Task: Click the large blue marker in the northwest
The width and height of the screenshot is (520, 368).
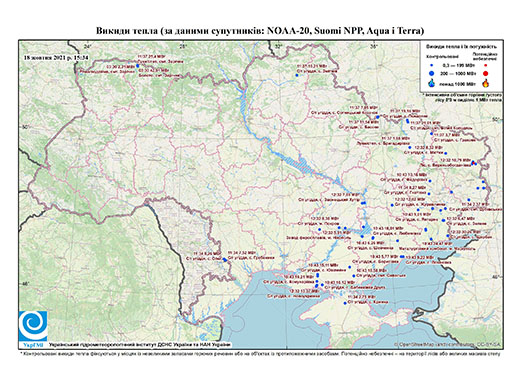Action: point(138,66)
